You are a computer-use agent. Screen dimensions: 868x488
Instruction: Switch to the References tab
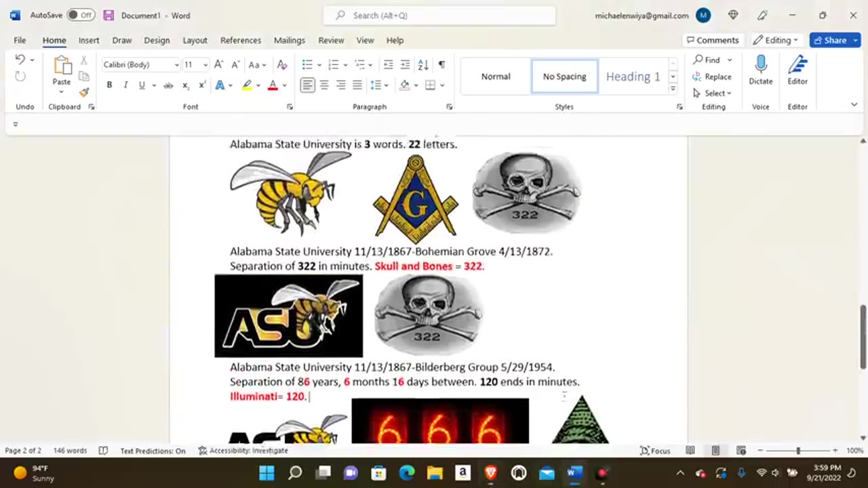coord(240,40)
